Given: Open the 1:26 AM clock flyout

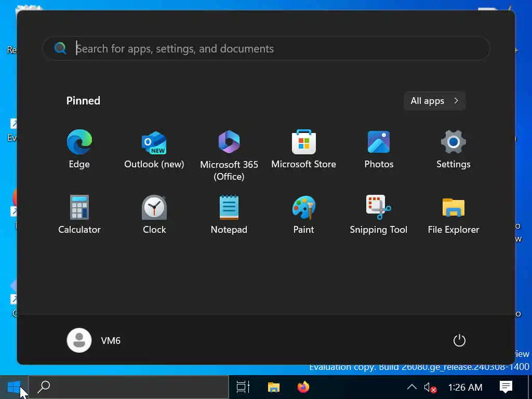Looking at the screenshot, I should point(465,387).
